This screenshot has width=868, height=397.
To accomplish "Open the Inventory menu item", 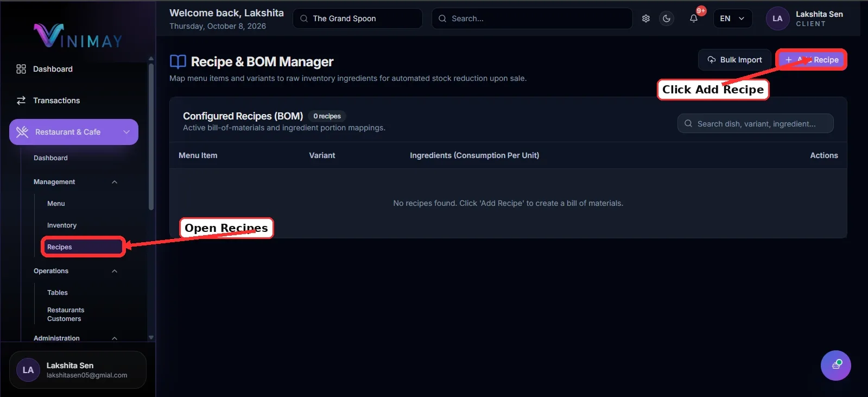I will pyautogui.click(x=62, y=225).
